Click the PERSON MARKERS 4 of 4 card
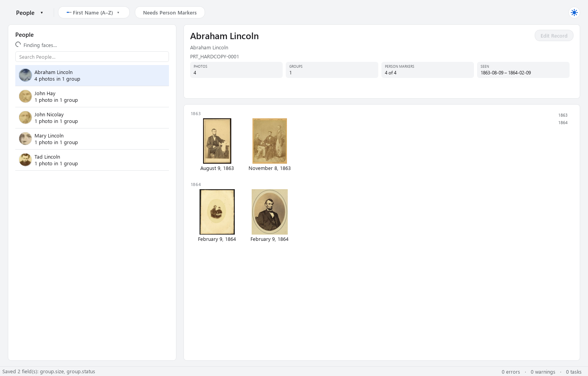 (x=428, y=70)
